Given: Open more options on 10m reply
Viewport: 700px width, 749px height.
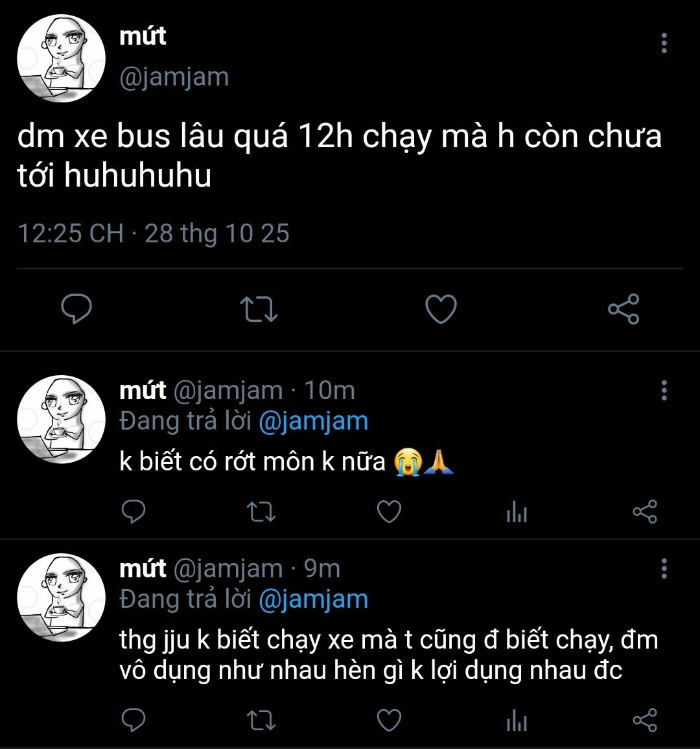Looking at the screenshot, I should click(x=664, y=391).
